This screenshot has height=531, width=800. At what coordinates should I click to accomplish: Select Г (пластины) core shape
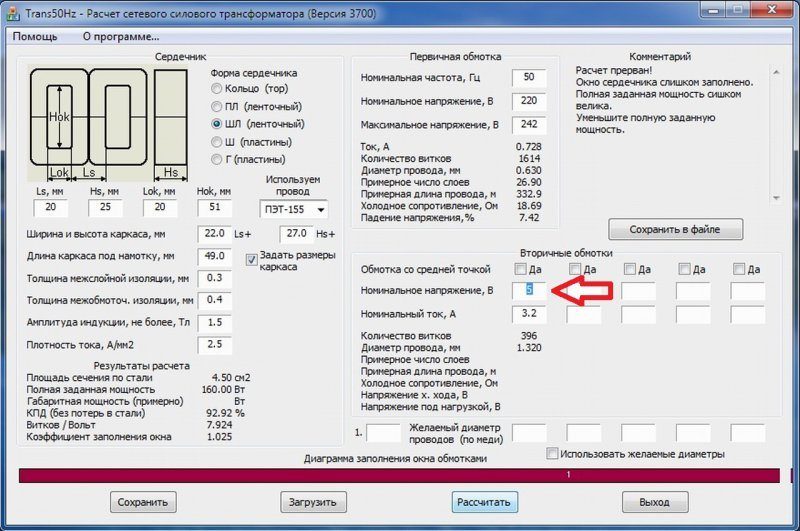point(248,159)
